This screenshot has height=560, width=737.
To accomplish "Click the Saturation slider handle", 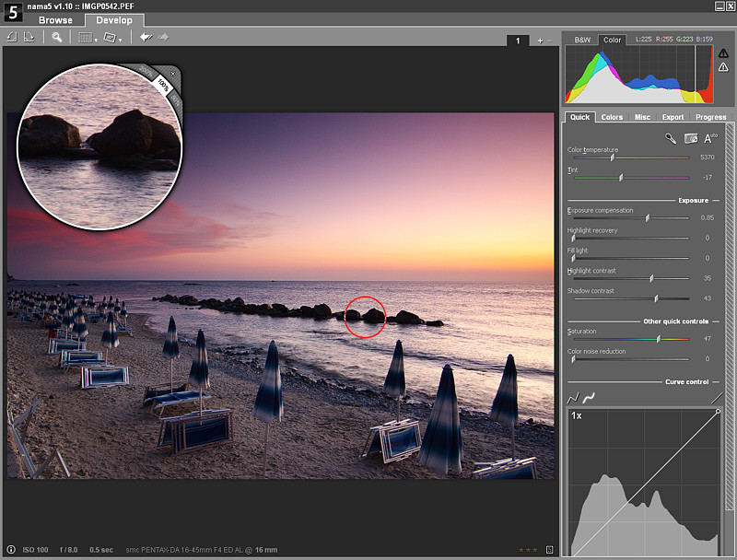I will pos(658,339).
